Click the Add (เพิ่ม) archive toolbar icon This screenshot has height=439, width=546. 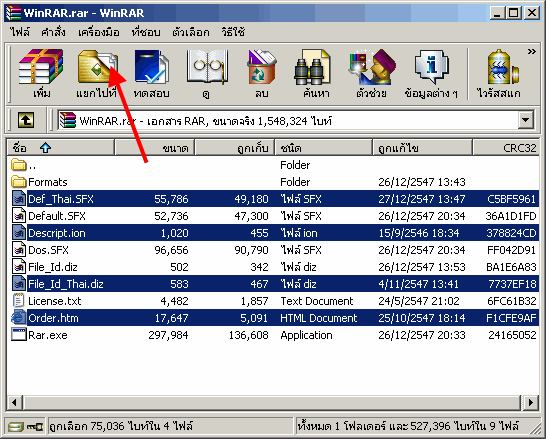[41, 73]
